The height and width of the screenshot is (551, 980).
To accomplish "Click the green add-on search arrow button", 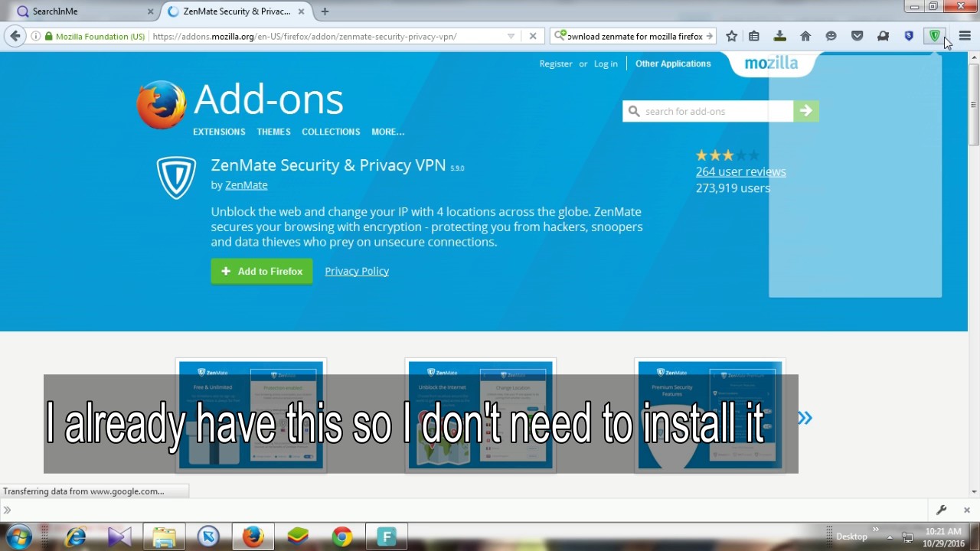I will coord(805,111).
